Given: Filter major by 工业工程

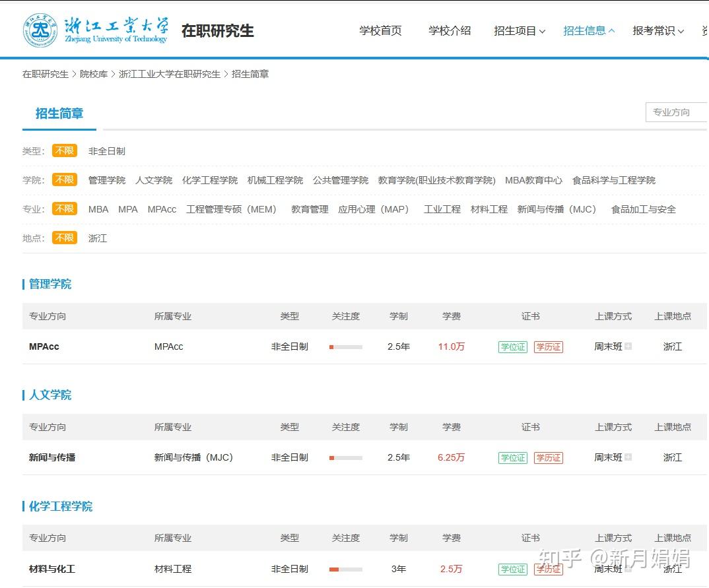Looking at the screenshot, I should 442,209.
